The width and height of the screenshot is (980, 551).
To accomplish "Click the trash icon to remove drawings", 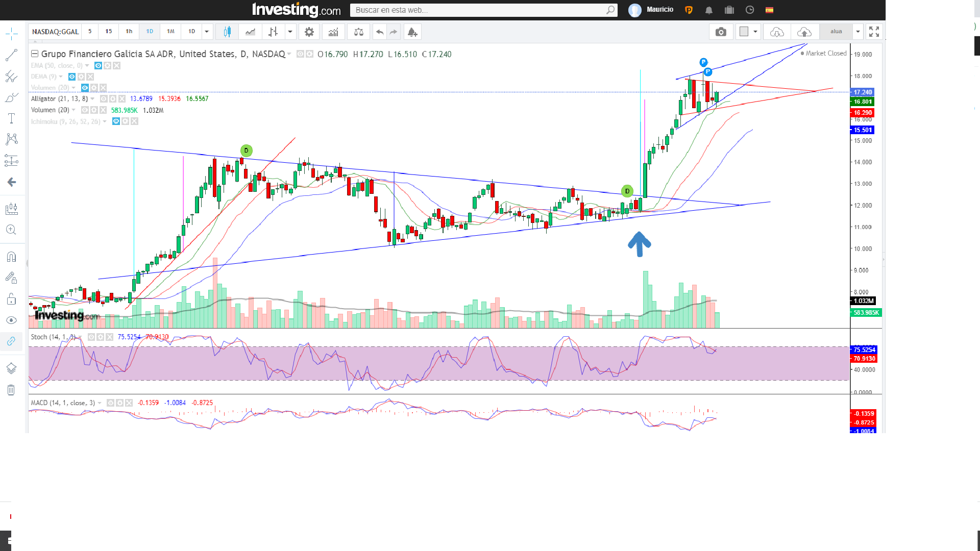I will (11, 390).
